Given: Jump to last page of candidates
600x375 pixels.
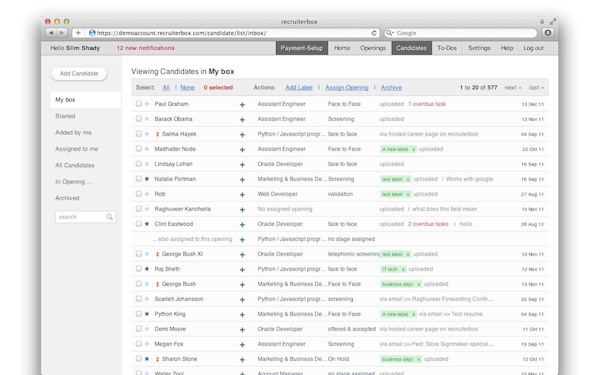Looking at the screenshot, I should click(536, 88).
